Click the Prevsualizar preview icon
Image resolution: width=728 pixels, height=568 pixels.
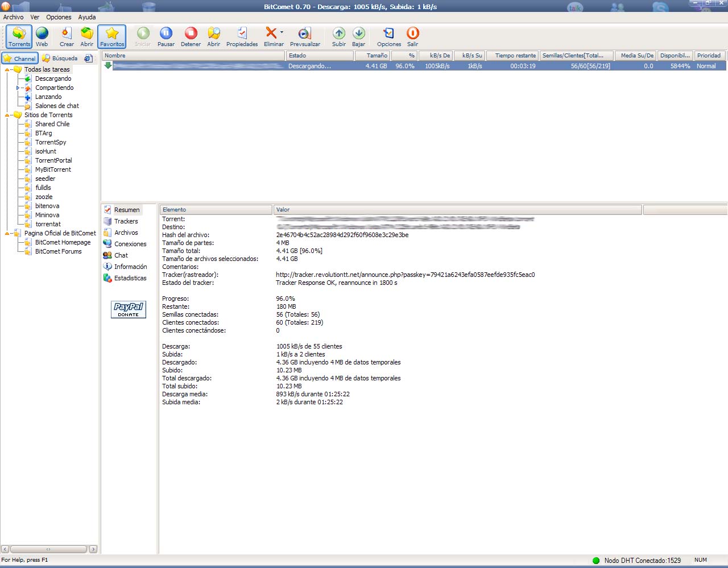tap(305, 36)
